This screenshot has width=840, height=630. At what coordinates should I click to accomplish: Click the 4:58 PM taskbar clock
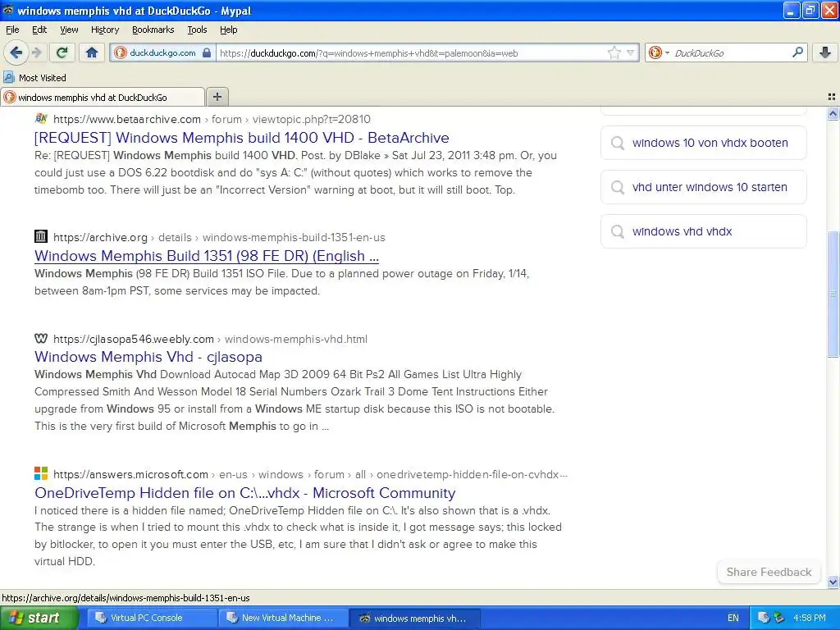(x=810, y=618)
